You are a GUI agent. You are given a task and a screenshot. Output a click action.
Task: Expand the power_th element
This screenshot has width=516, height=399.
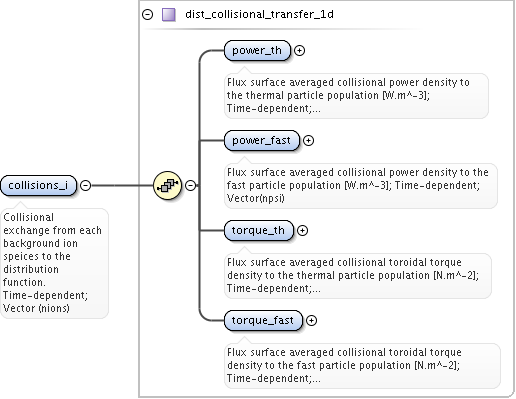pyautogui.click(x=300, y=50)
